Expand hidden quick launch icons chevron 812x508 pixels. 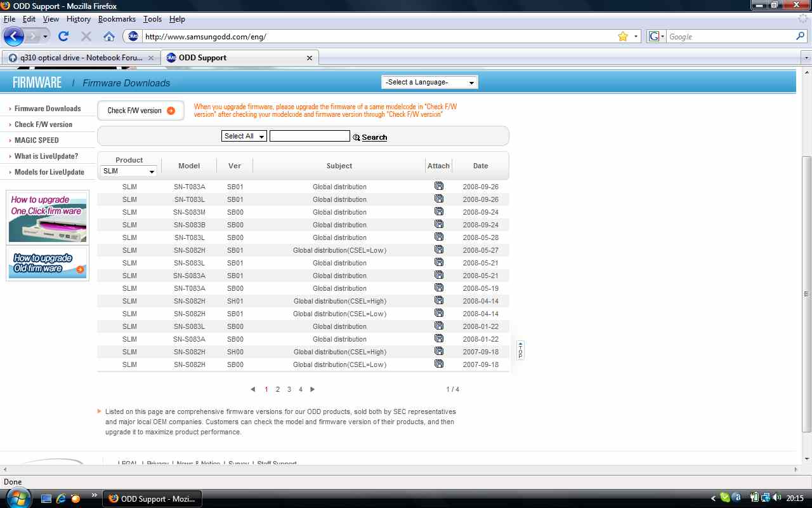tap(95, 495)
